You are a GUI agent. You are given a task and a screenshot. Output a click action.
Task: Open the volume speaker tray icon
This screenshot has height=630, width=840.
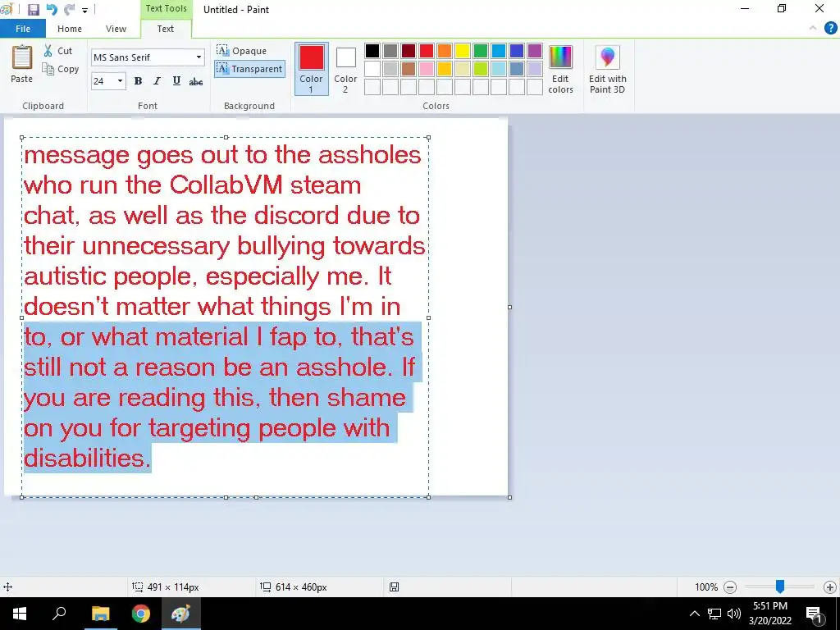pos(734,614)
